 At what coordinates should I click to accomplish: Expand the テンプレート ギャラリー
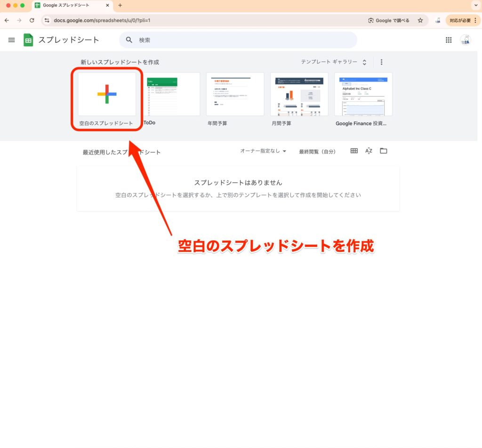pyautogui.click(x=333, y=62)
